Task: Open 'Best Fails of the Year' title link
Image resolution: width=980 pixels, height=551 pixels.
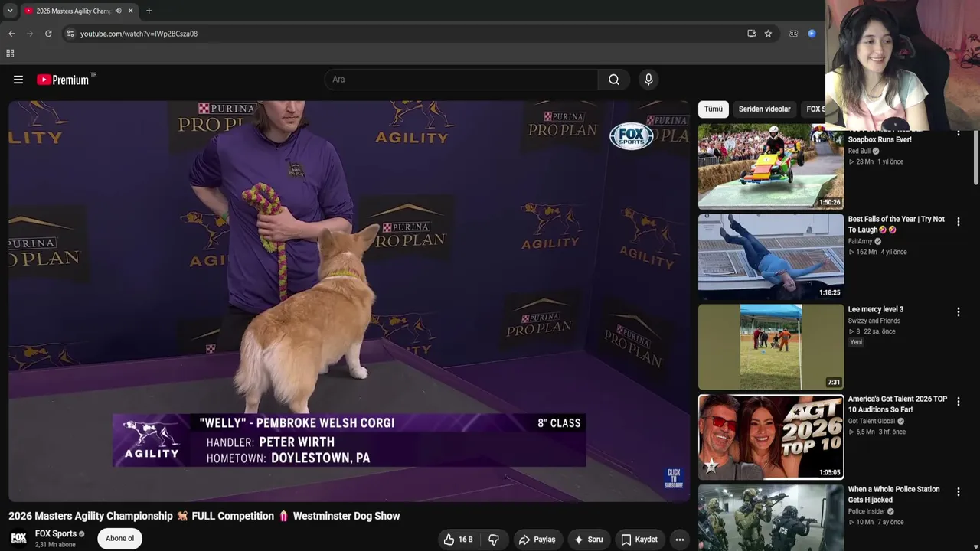Action: click(x=897, y=224)
